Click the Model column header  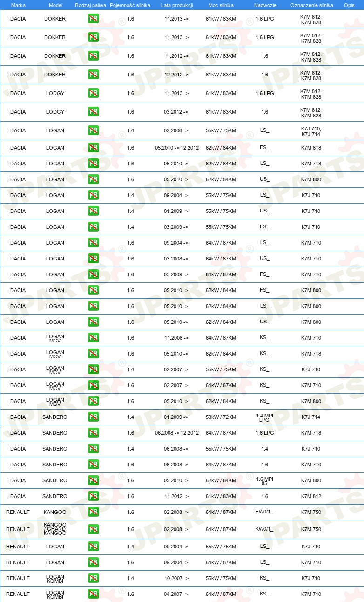(x=55, y=5)
